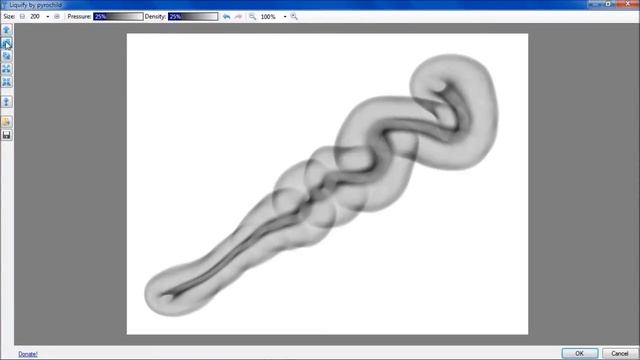Open the zoom level dropdown arrow
This screenshot has height=360, width=640.
tap(284, 17)
